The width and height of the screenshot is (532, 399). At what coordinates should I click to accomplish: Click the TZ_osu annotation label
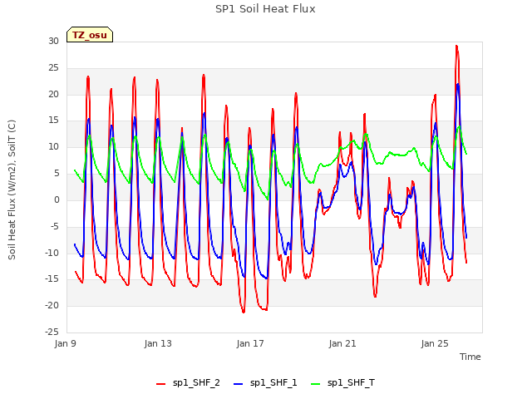point(90,35)
